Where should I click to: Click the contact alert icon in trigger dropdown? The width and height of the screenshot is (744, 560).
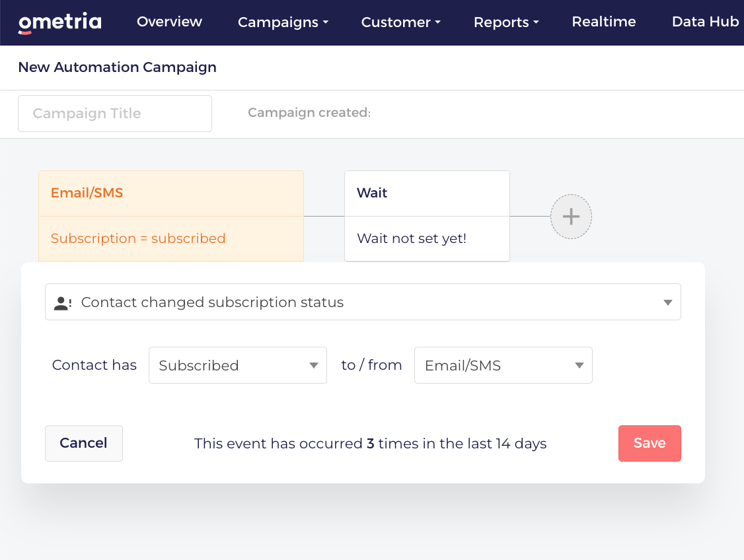[63, 303]
